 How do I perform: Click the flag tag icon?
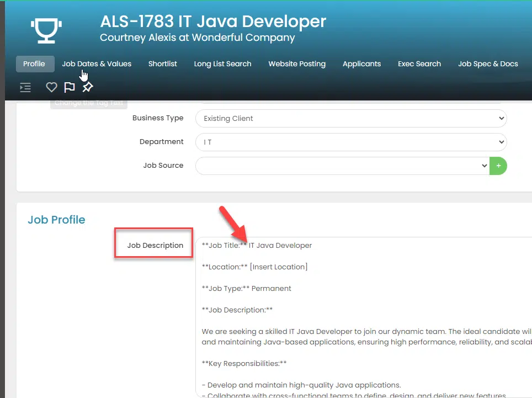click(x=69, y=87)
